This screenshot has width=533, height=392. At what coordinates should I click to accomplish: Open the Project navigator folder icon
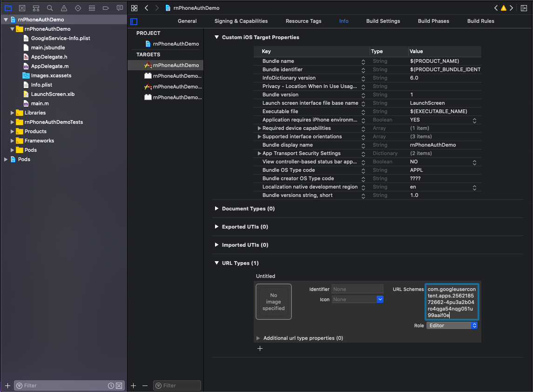8,8
